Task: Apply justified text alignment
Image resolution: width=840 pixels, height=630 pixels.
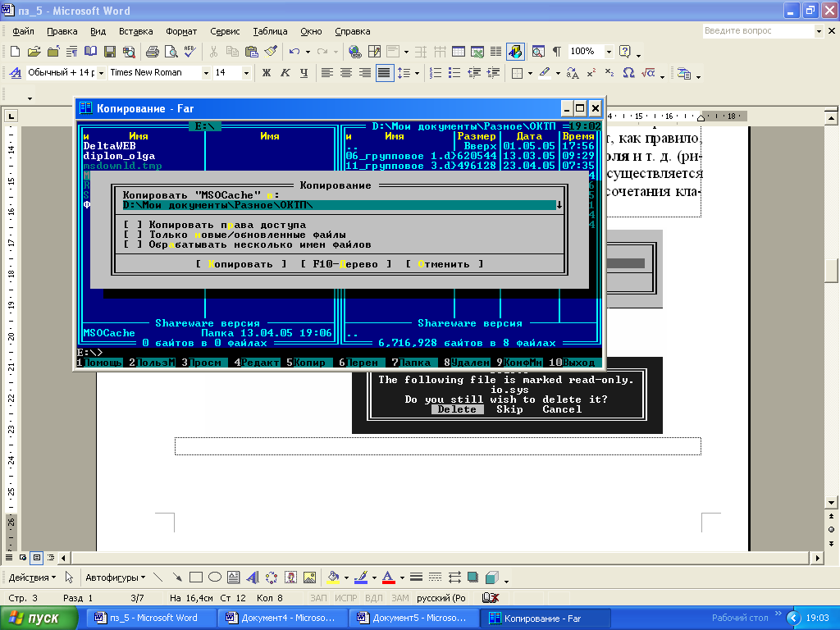Action: [384, 73]
